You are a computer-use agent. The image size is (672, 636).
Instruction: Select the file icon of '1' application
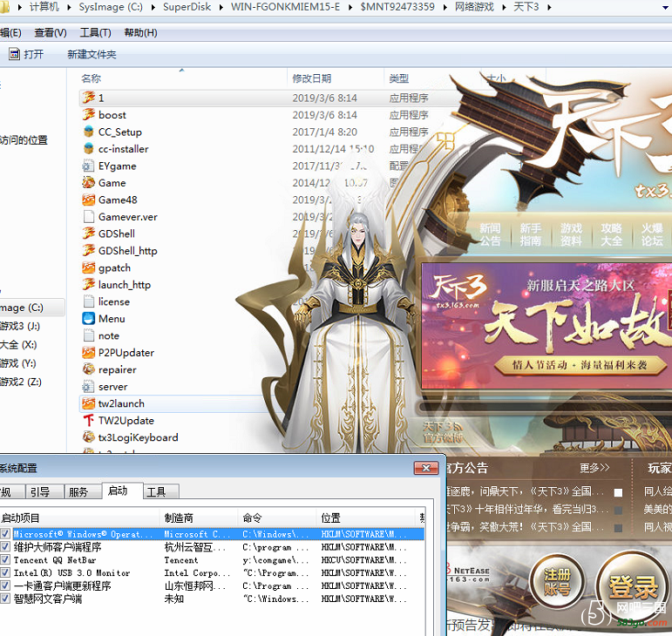click(89, 98)
